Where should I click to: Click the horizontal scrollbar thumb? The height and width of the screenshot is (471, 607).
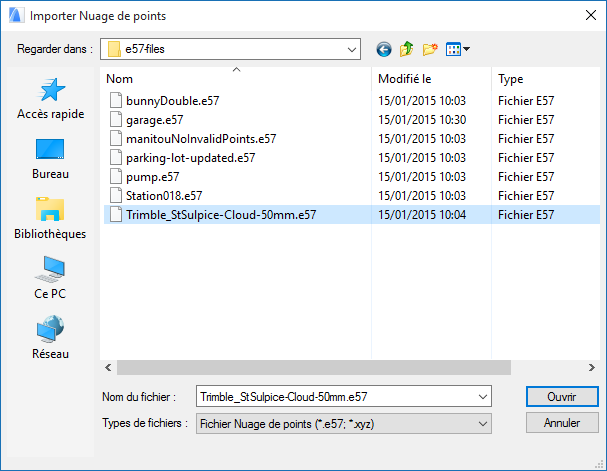click(x=314, y=367)
